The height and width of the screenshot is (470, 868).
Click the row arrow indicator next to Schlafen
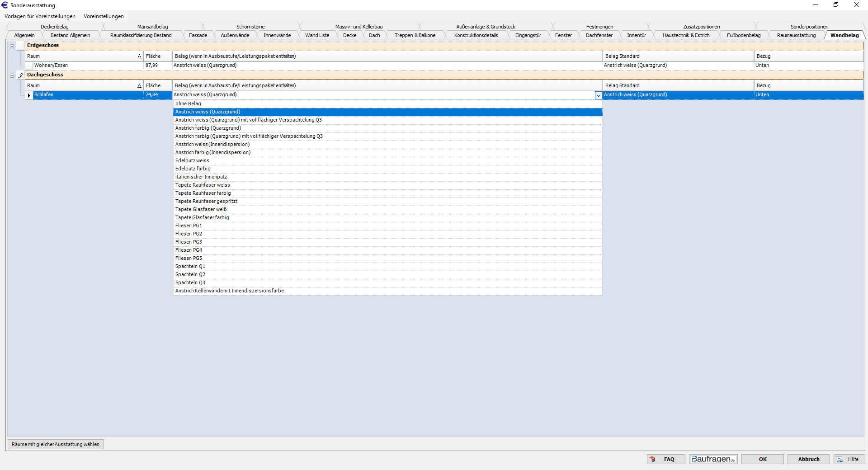coord(29,95)
